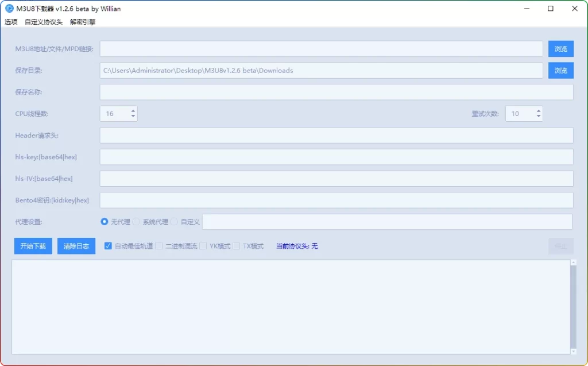Browse for an M3U8 file using 浏览
The width and height of the screenshot is (588, 366).
click(x=560, y=49)
